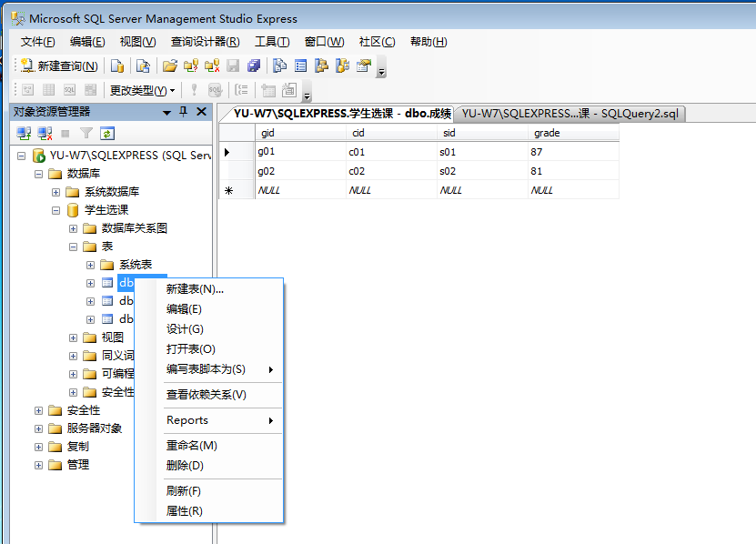Click the show criteria pane grid icon
This screenshot has width=756, height=544.
coord(49,90)
